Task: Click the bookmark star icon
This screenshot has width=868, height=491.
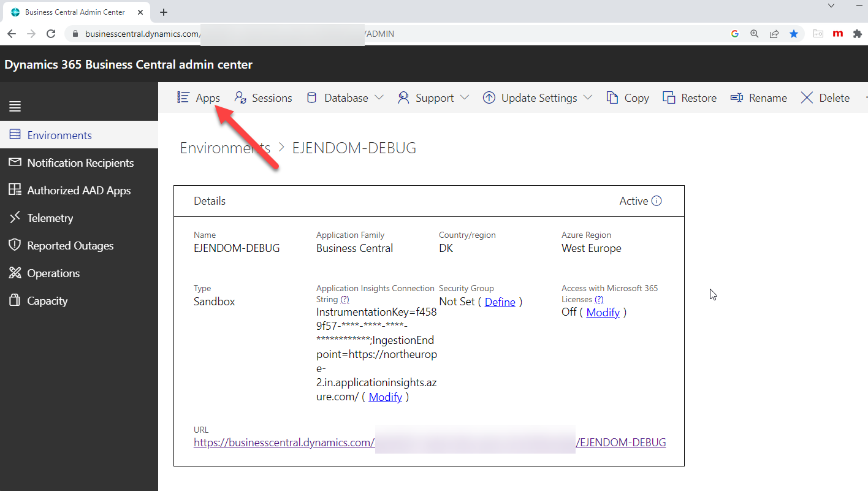Action: pos(794,34)
